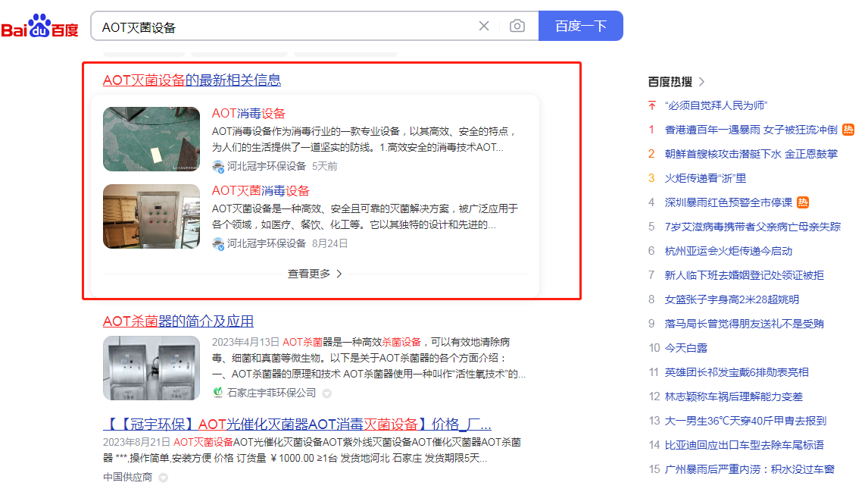Click the Baidu logo

point(40,26)
